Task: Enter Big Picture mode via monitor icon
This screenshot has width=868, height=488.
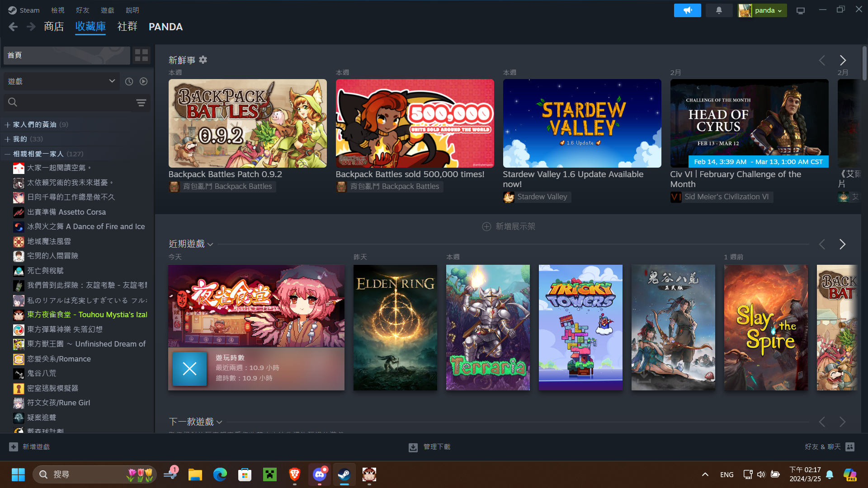Action: tap(800, 10)
